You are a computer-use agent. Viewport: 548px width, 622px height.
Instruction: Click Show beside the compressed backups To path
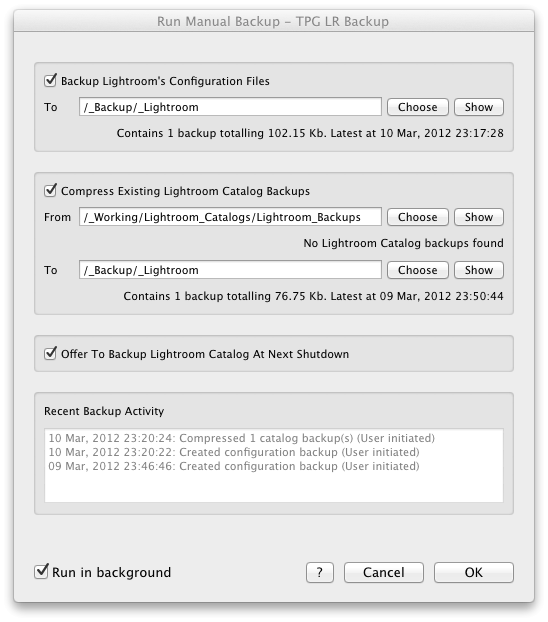click(x=479, y=270)
